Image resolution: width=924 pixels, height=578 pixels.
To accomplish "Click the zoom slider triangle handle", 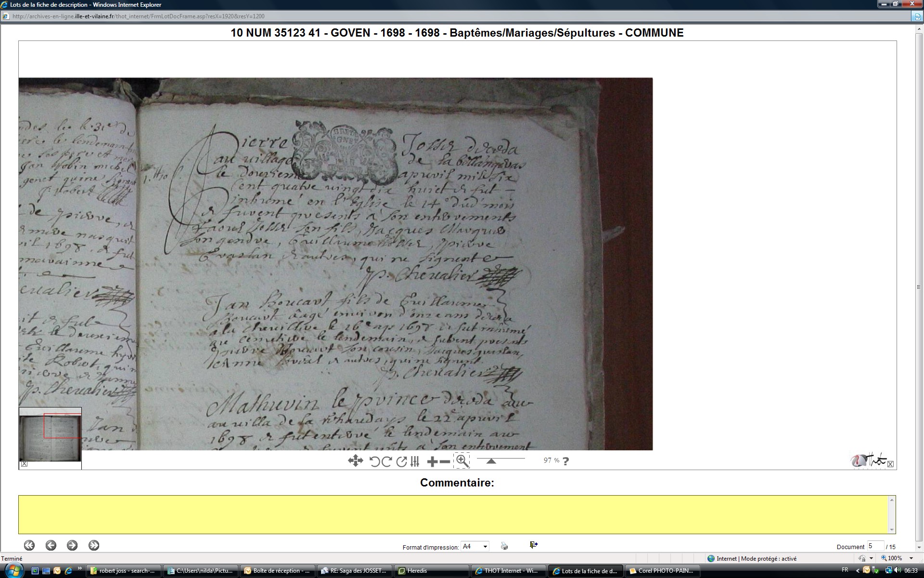I will (x=491, y=461).
